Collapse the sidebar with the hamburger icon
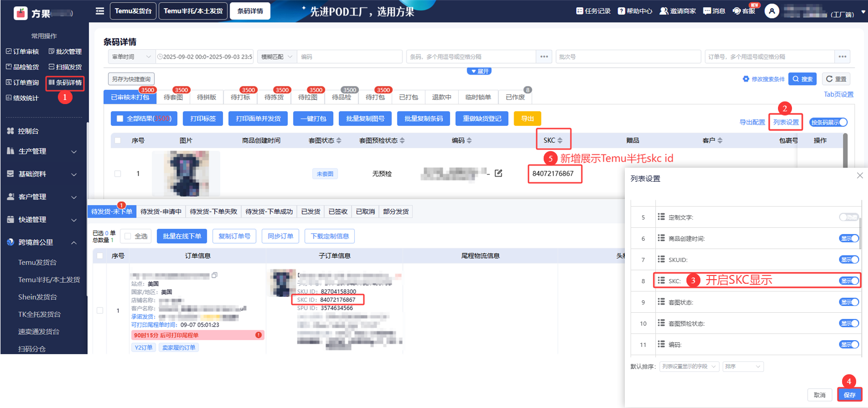The image size is (868, 408). [100, 11]
